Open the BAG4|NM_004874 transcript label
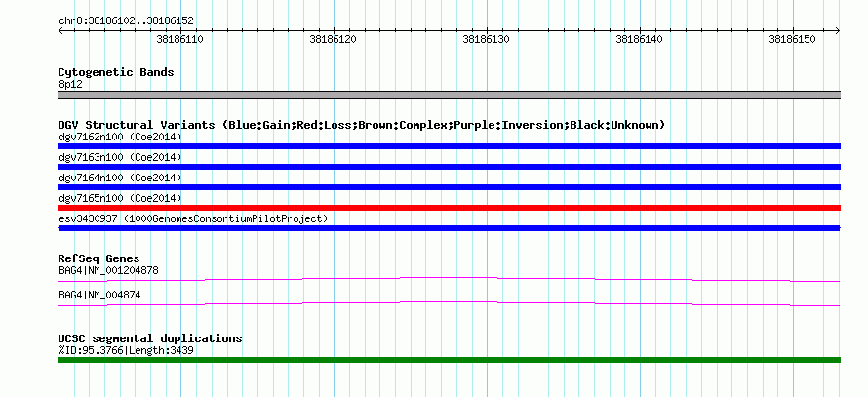This screenshot has width=868, height=397. tap(99, 296)
